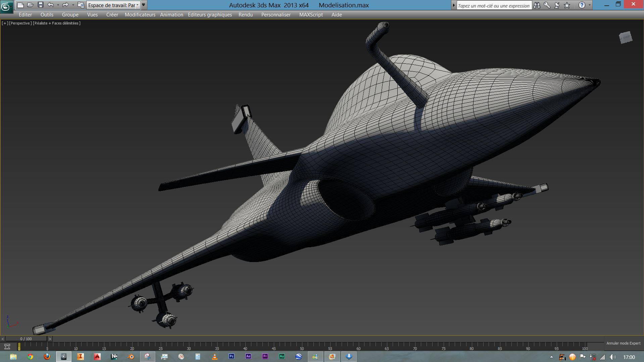Click the New Scene file icon
The width and height of the screenshot is (644, 362).
(x=20, y=5)
